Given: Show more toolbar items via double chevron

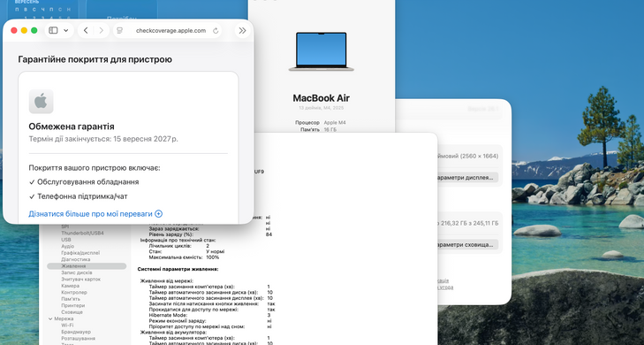Looking at the screenshot, I should click(x=242, y=30).
